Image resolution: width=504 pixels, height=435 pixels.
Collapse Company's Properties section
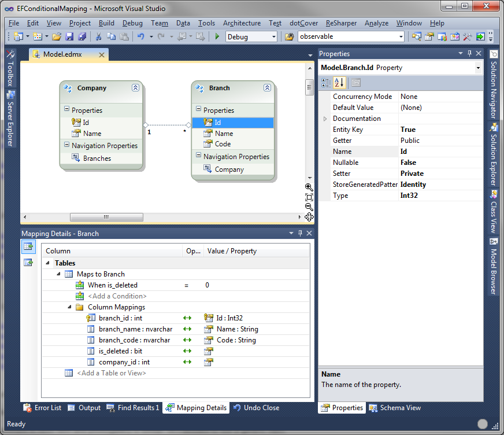click(x=67, y=109)
